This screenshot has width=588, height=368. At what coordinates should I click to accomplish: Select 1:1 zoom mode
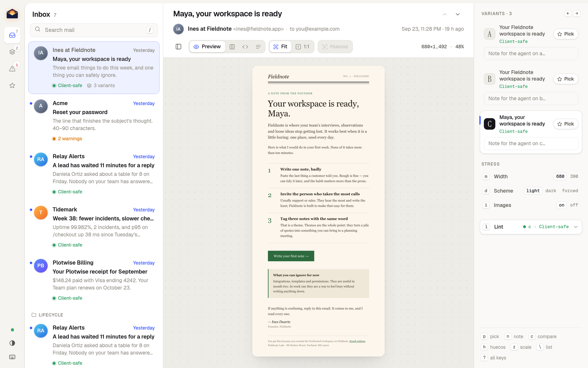302,47
